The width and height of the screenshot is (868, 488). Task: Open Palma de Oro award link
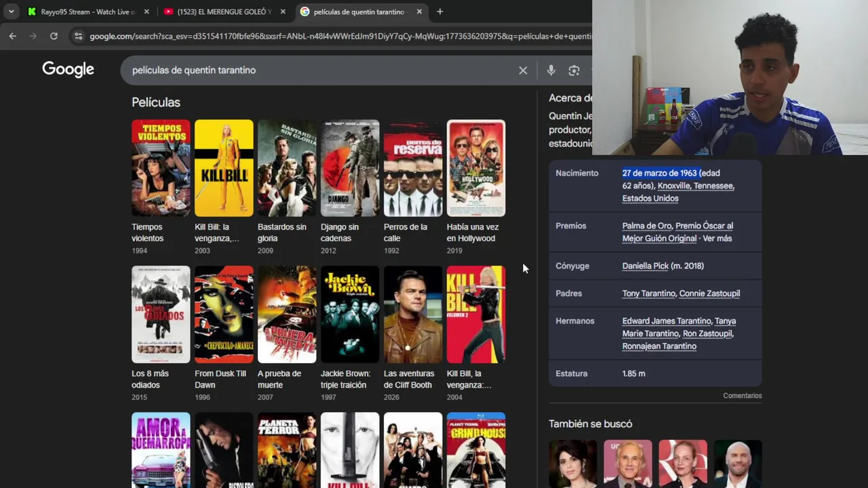[x=647, y=226]
